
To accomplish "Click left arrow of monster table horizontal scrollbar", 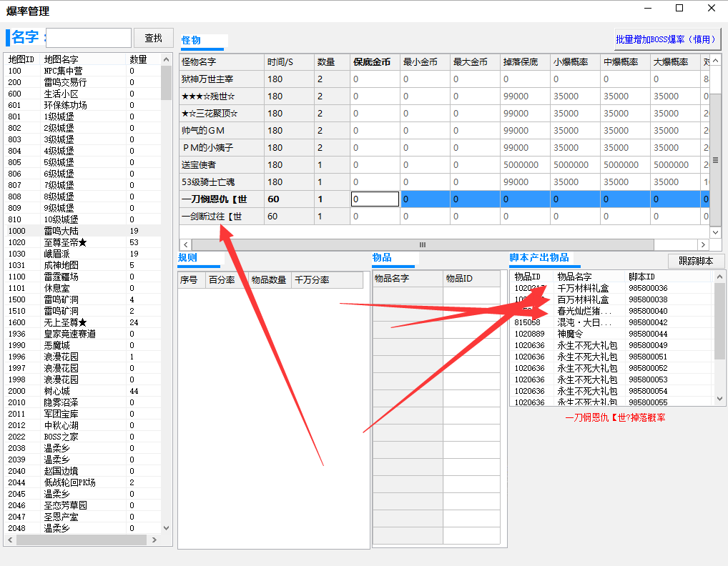I will (x=185, y=244).
